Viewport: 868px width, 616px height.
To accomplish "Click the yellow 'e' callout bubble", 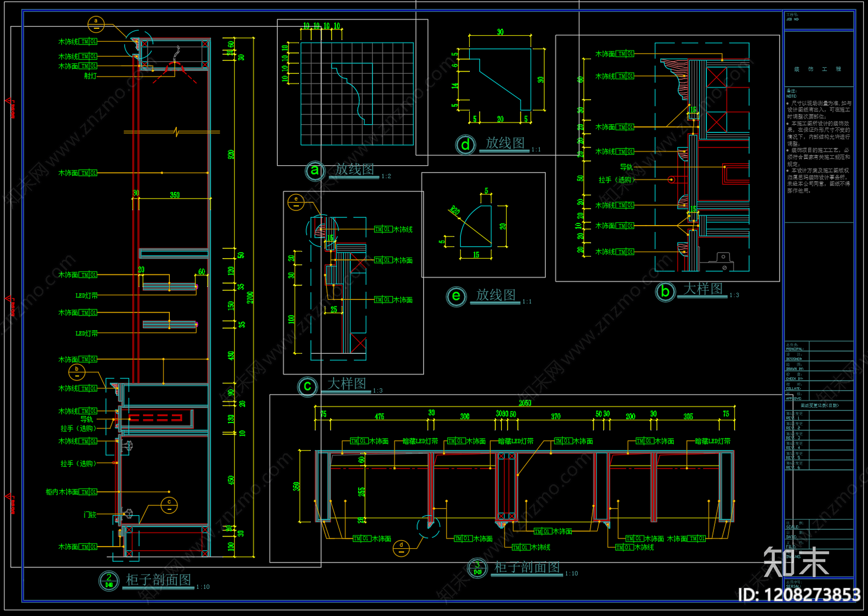I will click(x=296, y=202).
